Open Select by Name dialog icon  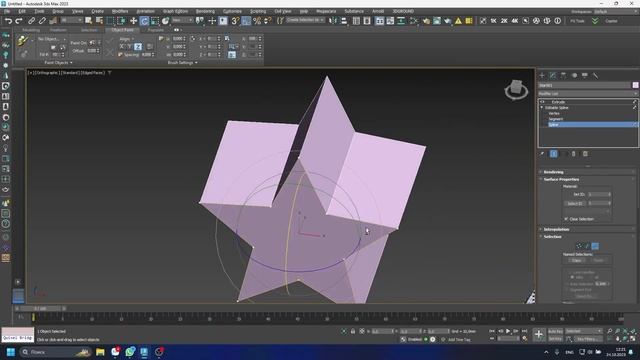tap(99, 21)
